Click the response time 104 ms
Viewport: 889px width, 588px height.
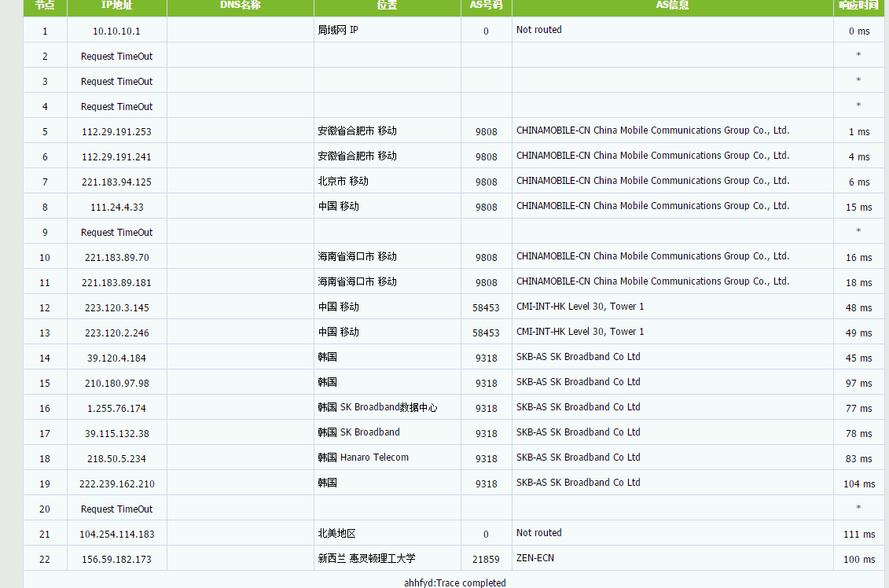pyautogui.click(x=859, y=483)
